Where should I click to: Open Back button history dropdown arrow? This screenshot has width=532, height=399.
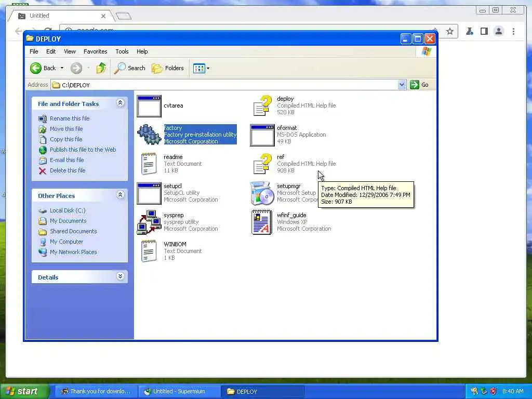pyautogui.click(x=62, y=68)
